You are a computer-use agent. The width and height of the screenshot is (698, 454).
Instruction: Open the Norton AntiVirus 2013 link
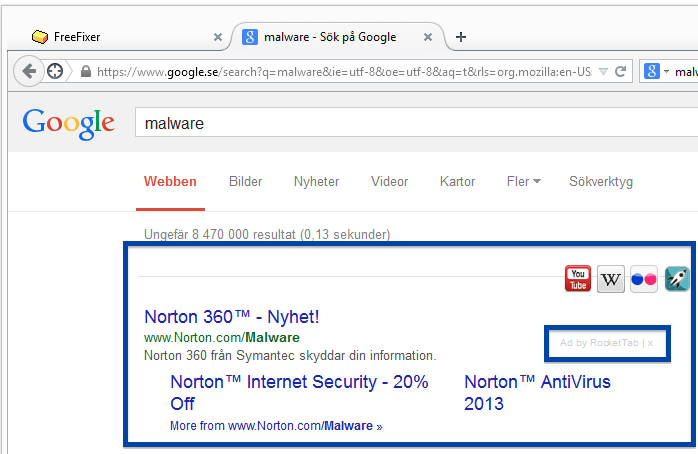pyautogui.click(x=537, y=393)
